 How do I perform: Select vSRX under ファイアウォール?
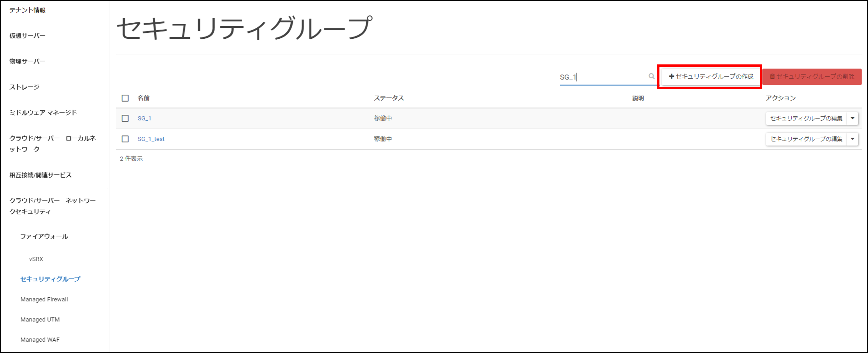coord(36,259)
